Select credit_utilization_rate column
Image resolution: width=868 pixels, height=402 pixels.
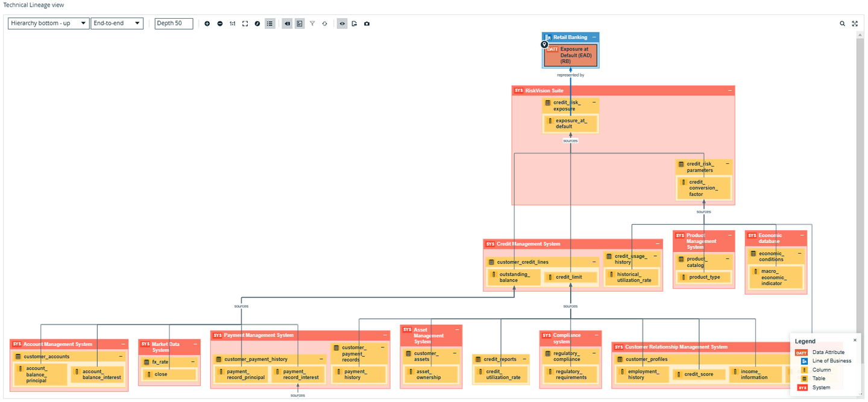501,374
